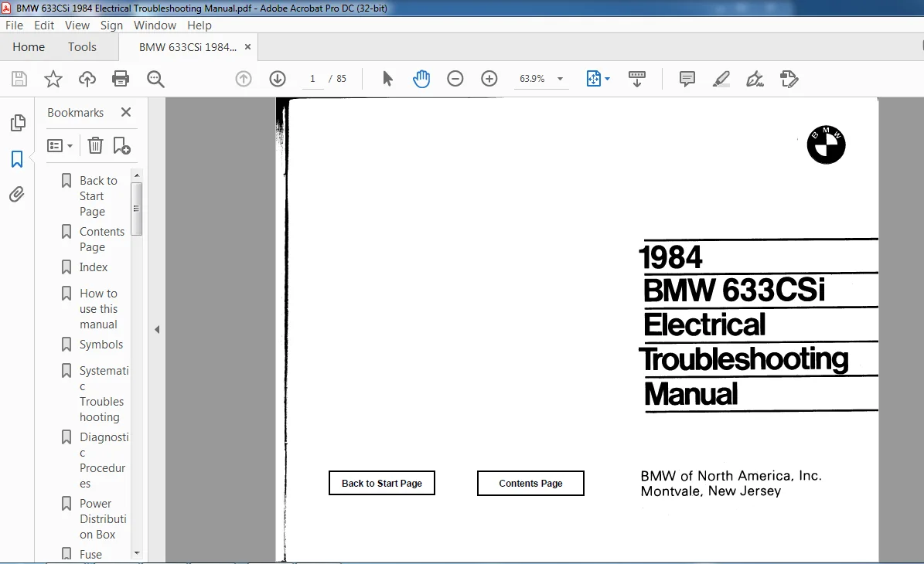Open the Help menu
The image size is (924, 564).
(x=199, y=25)
